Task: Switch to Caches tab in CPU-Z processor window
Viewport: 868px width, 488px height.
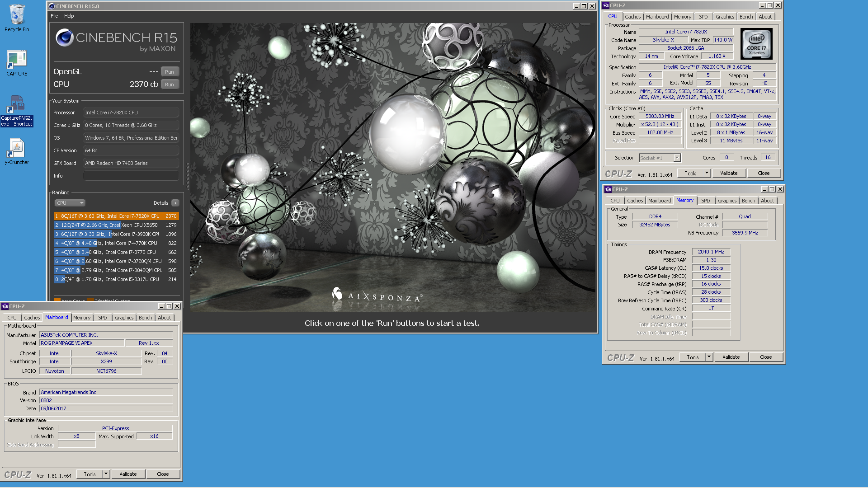Action: [632, 17]
